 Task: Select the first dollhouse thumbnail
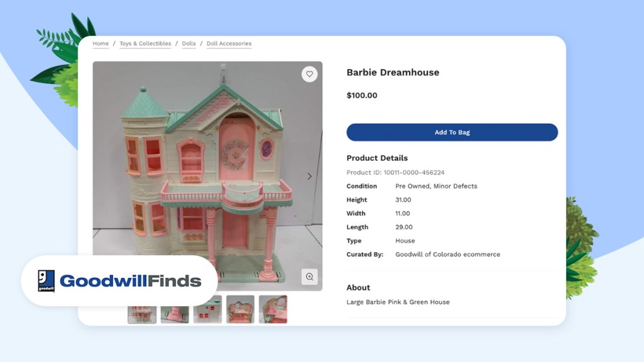(142, 314)
